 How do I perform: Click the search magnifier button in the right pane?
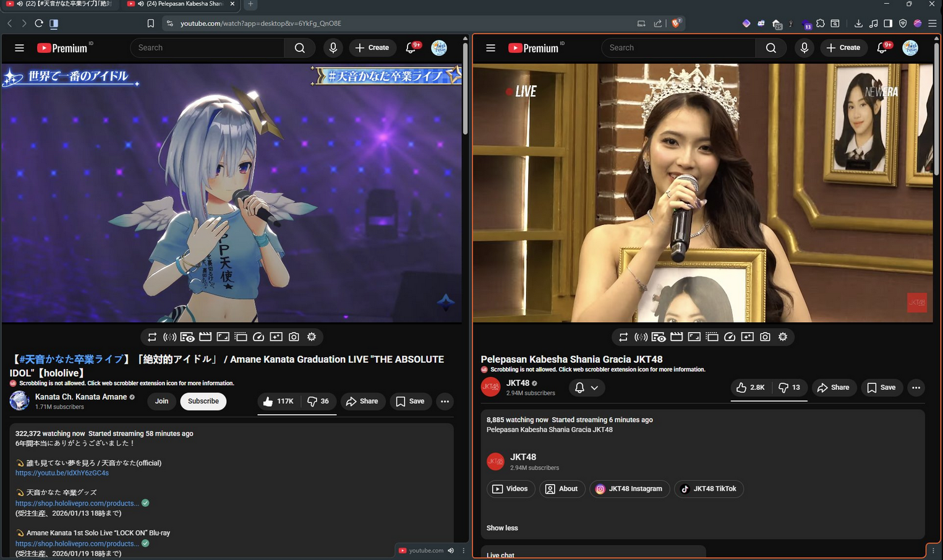pos(771,48)
